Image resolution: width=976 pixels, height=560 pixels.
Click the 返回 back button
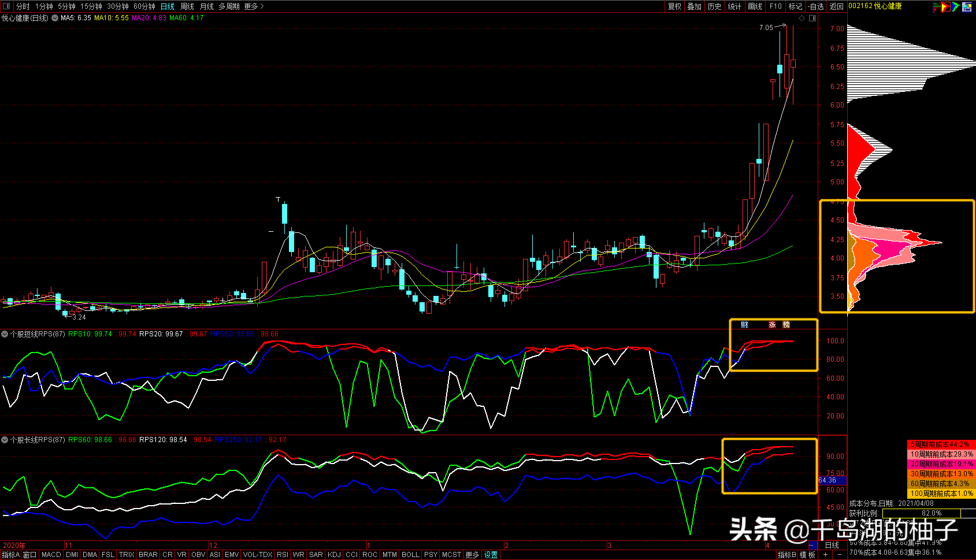tap(837, 6)
